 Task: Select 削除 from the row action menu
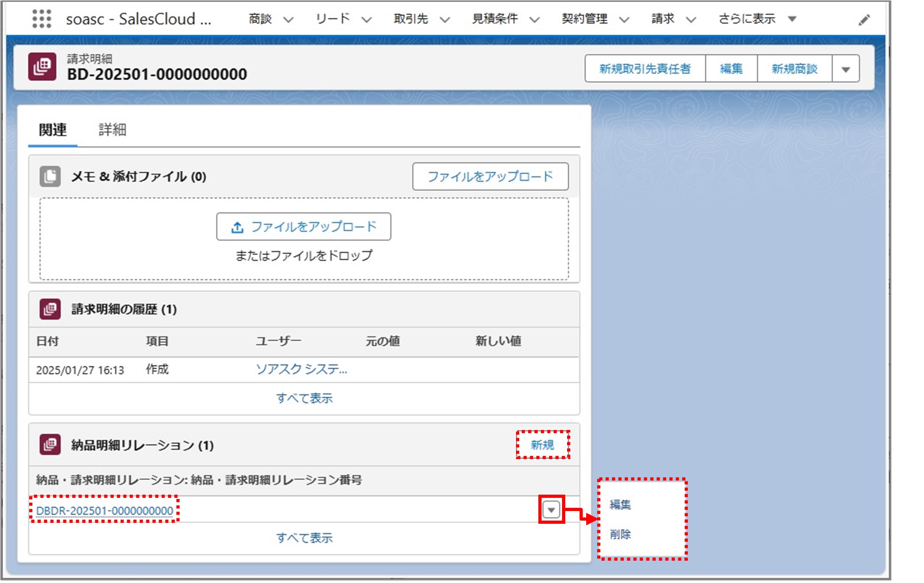click(620, 534)
